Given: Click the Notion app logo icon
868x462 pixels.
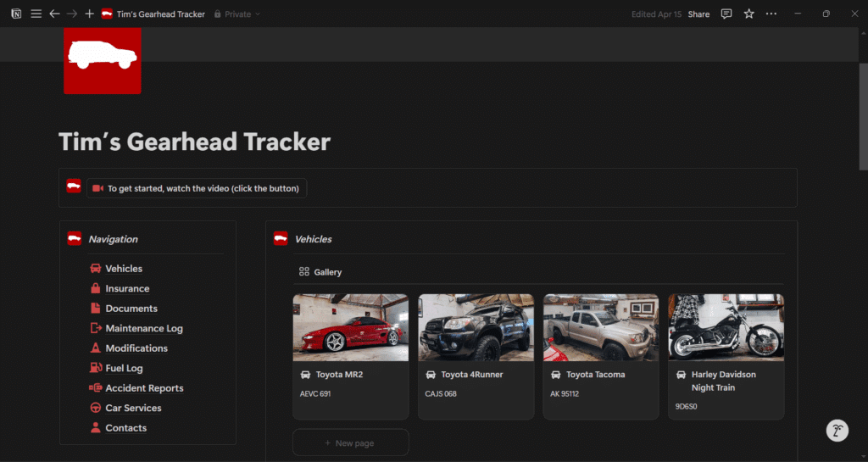Looking at the screenshot, I should 17,14.
